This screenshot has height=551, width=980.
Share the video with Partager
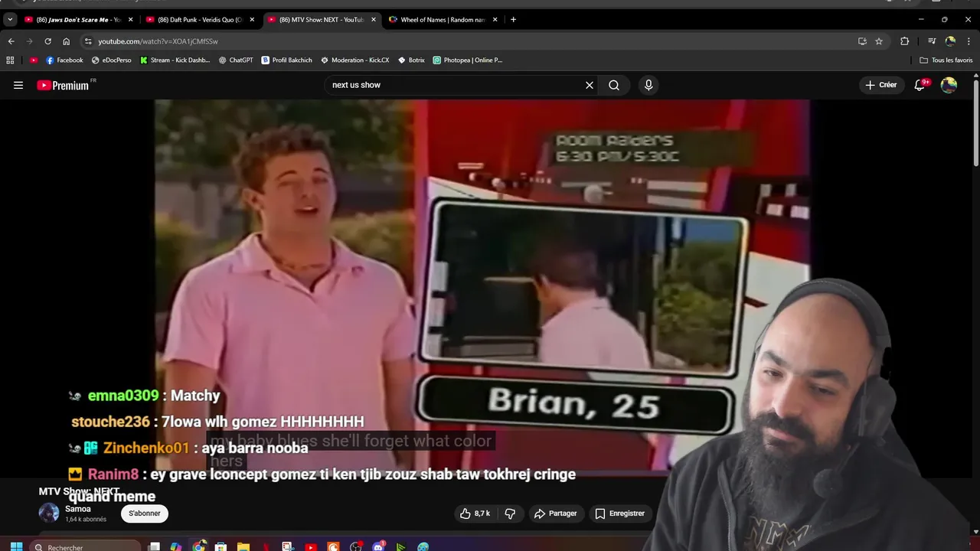point(556,514)
